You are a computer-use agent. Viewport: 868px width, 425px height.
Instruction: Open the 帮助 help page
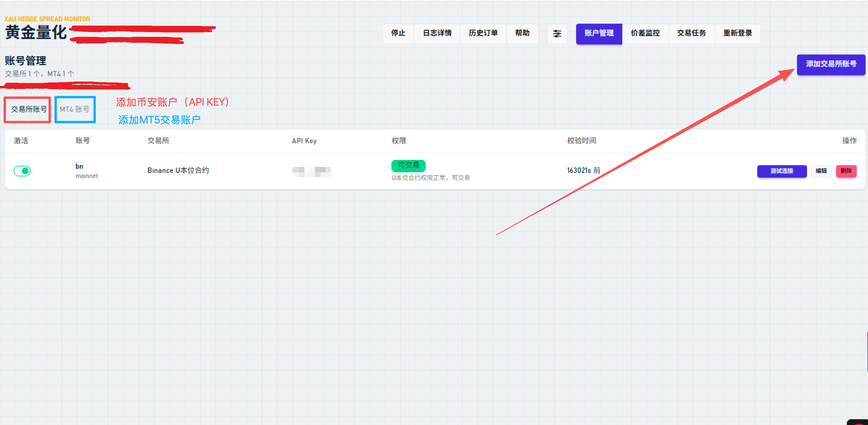[522, 33]
